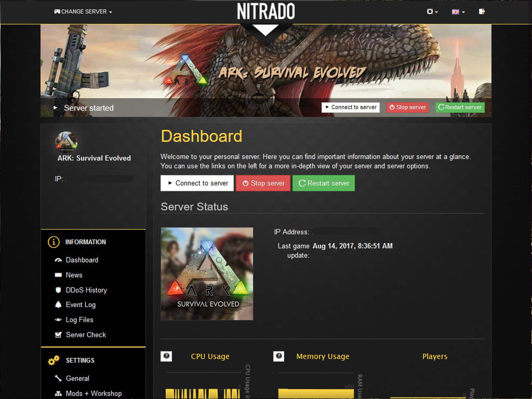Click the Memory Usage help question icon
The height and width of the screenshot is (399, 532).
click(x=279, y=356)
